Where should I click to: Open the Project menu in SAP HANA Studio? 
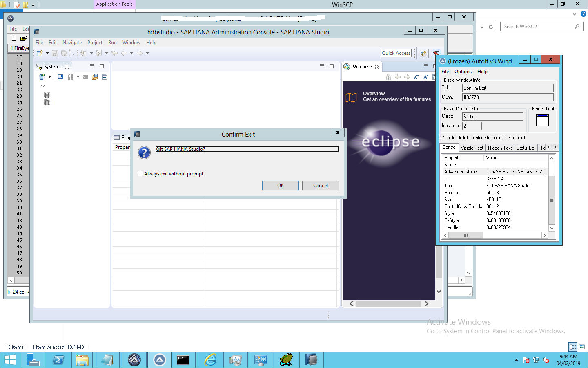[x=95, y=43]
